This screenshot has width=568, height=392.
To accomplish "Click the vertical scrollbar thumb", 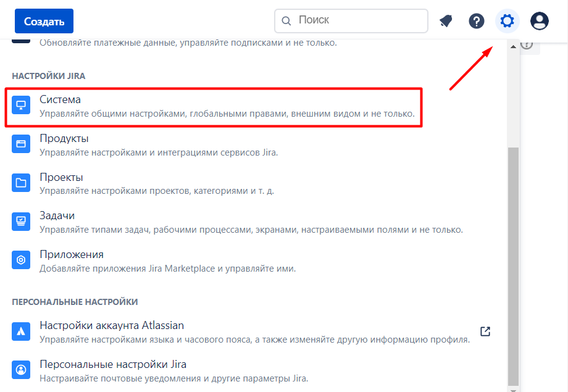I will pos(513,265).
